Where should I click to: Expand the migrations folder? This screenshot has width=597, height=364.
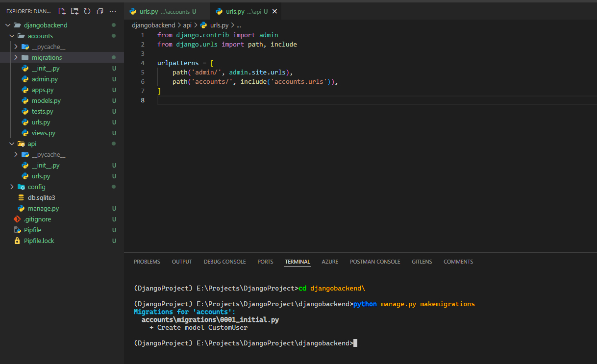click(47, 57)
